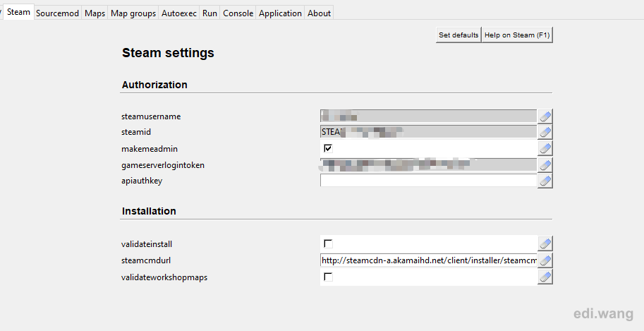The height and width of the screenshot is (331, 644).
Task: Switch to the Sourcemod tab
Action: click(x=58, y=13)
